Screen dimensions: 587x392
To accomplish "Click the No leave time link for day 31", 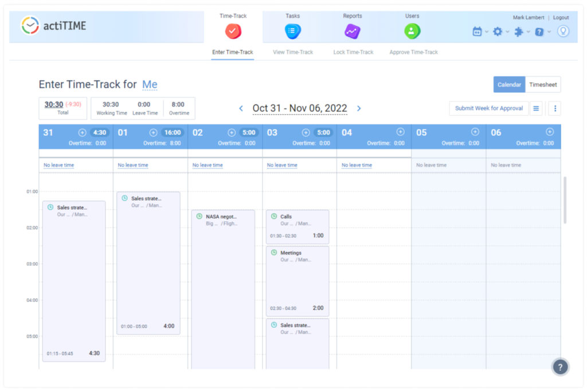I will (58, 164).
